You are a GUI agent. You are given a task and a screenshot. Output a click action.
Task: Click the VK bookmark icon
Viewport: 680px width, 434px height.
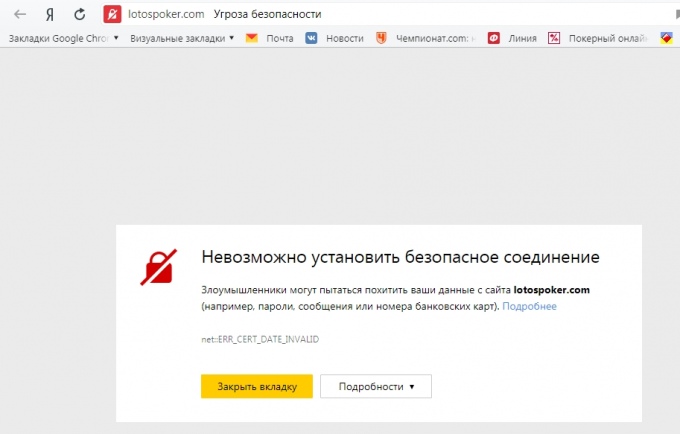pos(311,38)
